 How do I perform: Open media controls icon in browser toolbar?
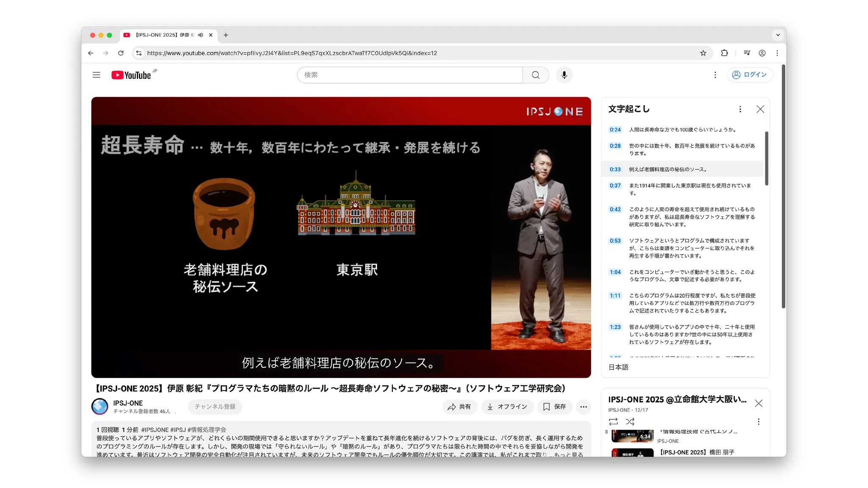coord(747,53)
